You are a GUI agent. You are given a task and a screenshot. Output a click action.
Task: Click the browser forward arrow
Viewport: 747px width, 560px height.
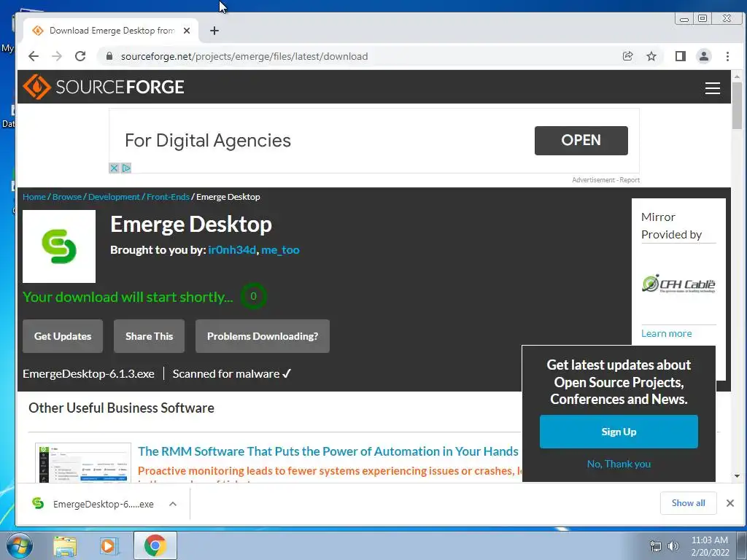tap(57, 56)
